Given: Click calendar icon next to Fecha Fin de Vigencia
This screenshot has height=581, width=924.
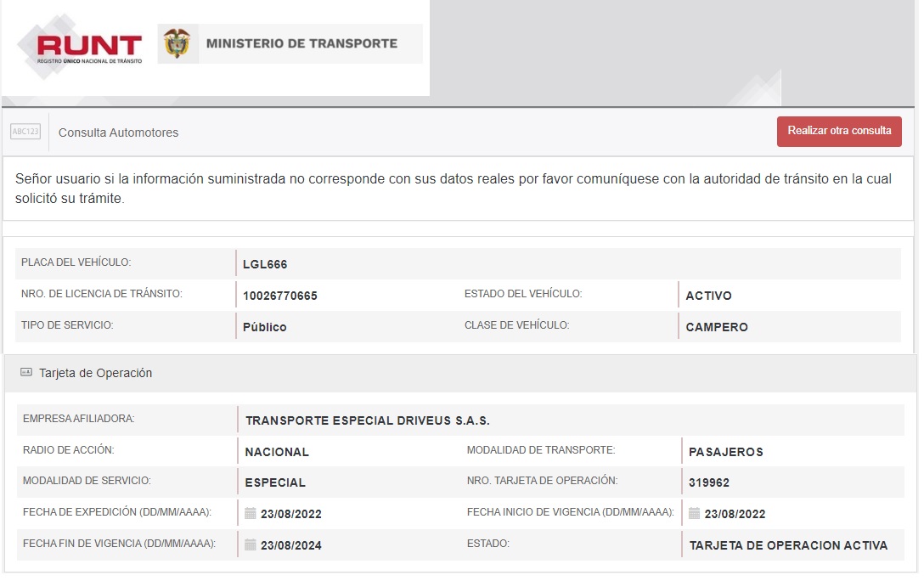Looking at the screenshot, I should pos(251,544).
